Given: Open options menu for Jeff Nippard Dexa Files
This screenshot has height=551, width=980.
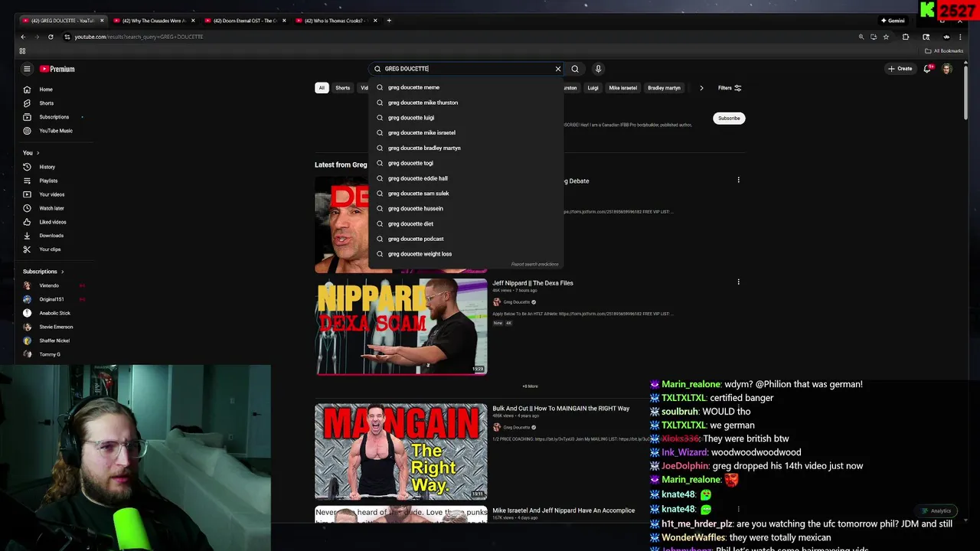Looking at the screenshot, I should coord(738,282).
